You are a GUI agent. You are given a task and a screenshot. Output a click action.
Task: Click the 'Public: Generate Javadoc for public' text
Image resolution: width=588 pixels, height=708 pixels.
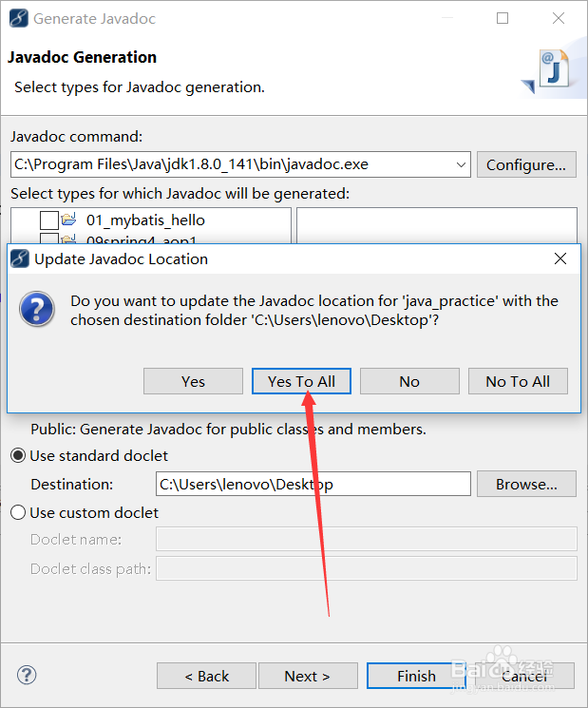pos(228,429)
